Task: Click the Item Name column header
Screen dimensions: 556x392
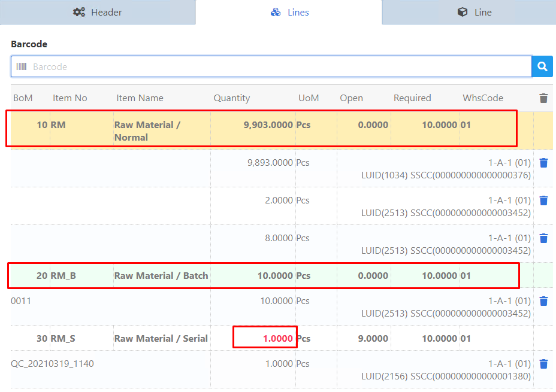Action: [140, 98]
